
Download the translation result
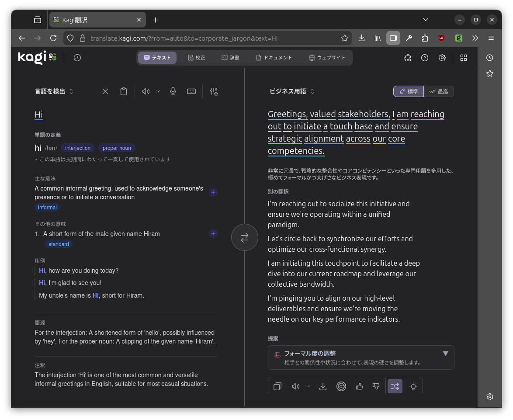[323, 386]
